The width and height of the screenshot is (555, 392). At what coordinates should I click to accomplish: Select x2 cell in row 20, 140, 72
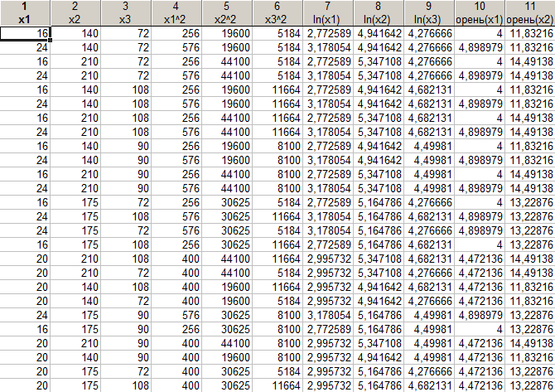click(x=75, y=301)
